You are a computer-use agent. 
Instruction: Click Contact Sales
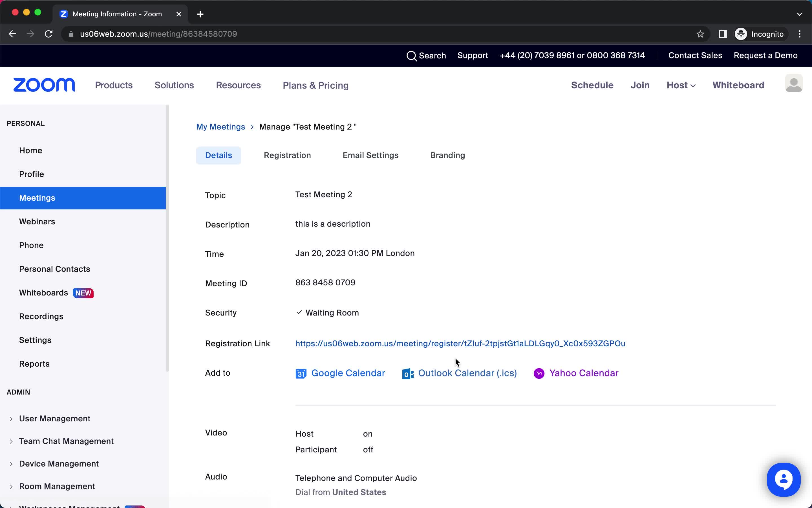point(695,55)
